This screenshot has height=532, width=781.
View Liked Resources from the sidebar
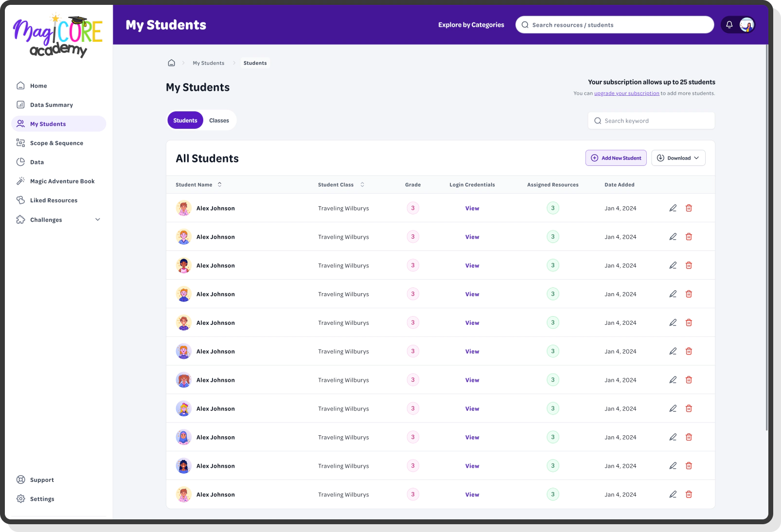53,200
